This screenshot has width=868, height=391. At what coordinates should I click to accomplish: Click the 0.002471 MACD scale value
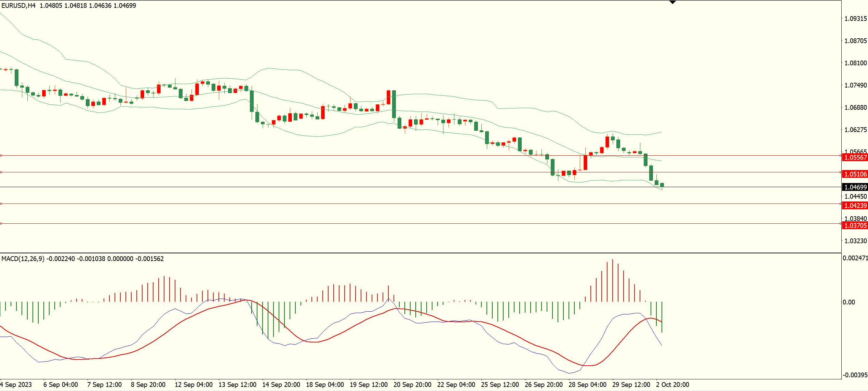coord(855,258)
